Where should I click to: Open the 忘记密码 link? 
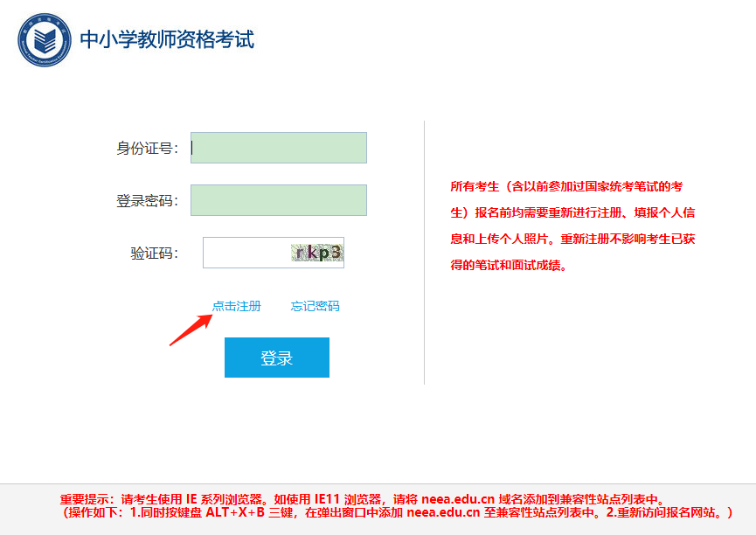click(x=316, y=306)
